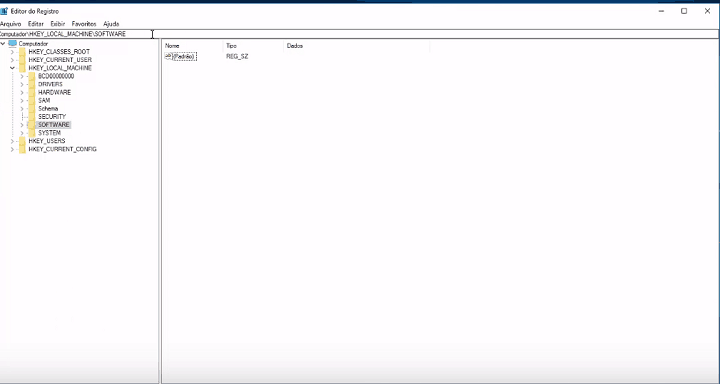Select HKEY_CURRENT_USER in the tree
The height and width of the screenshot is (384, 720).
pos(60,60)
